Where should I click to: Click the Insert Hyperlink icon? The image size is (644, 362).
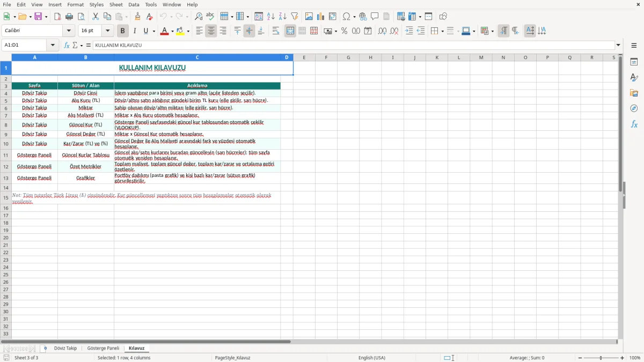pos(363,17)
